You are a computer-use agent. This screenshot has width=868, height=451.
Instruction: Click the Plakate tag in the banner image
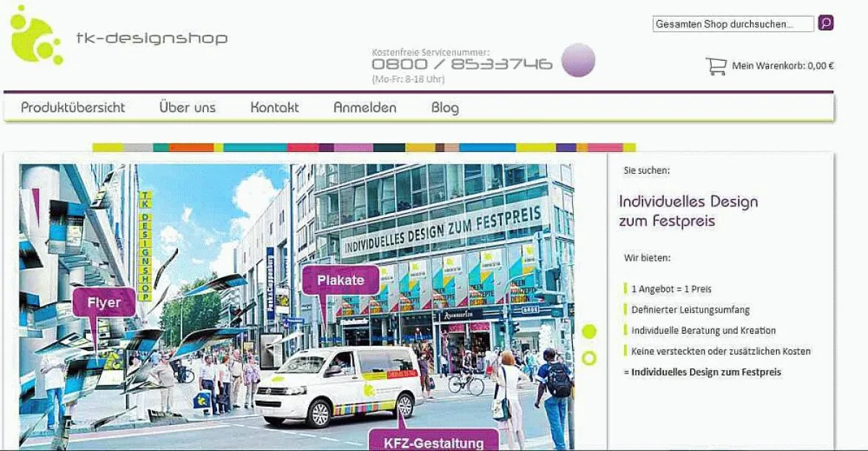pyautogui.click(x=341, y=279)
